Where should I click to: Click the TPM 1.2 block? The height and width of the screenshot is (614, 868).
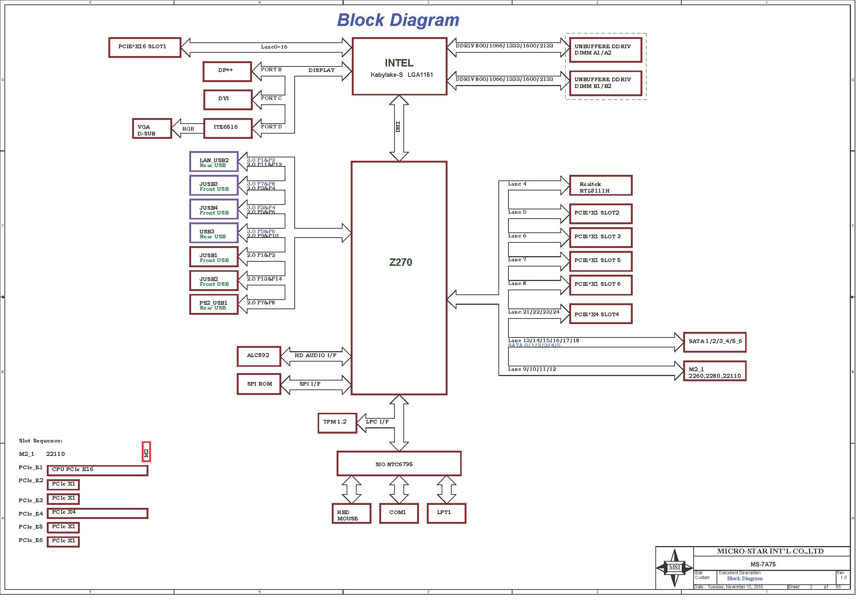pos(337,423)
